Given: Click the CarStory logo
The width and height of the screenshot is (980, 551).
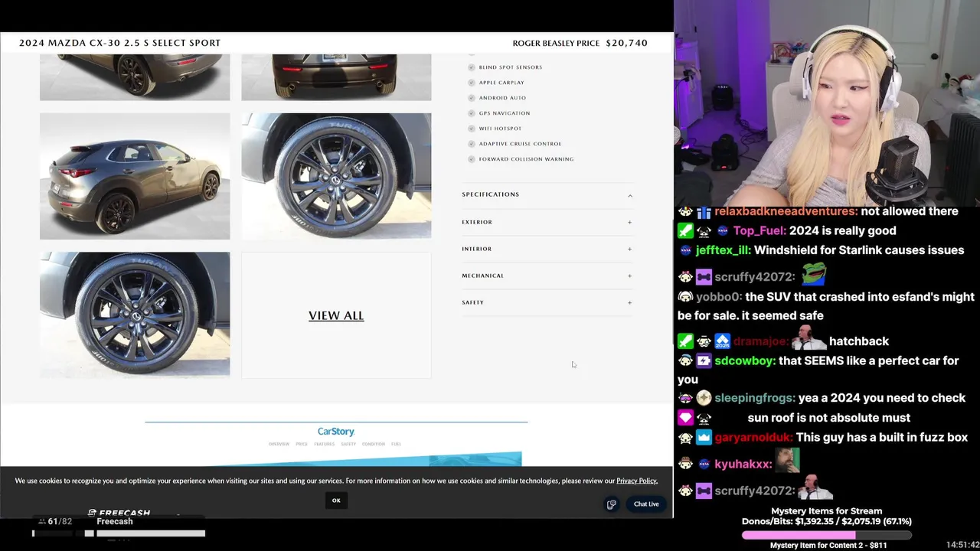Looking at the screenshot, I should tap(336, 432).
